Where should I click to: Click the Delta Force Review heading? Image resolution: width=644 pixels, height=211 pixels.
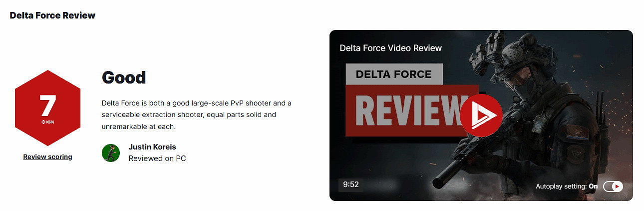[52, 15]
